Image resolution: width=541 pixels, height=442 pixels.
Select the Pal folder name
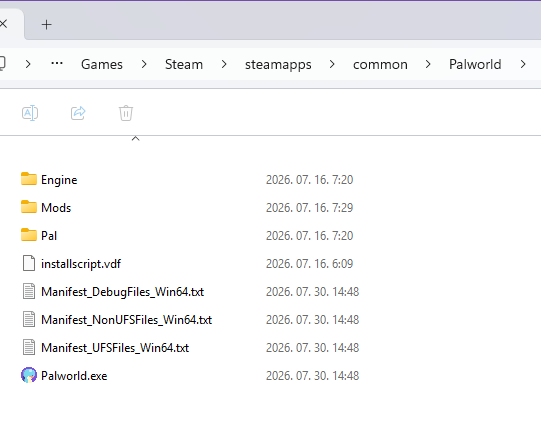(49, 236)
